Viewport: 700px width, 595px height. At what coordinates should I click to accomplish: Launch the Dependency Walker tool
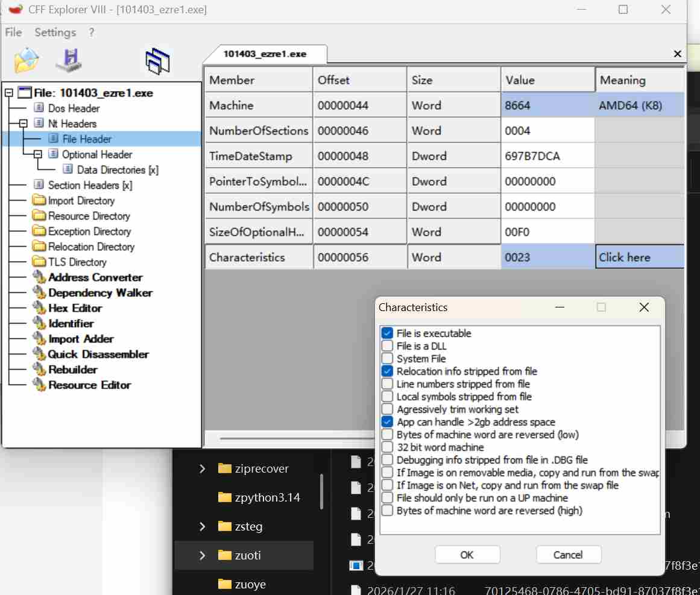101,293
